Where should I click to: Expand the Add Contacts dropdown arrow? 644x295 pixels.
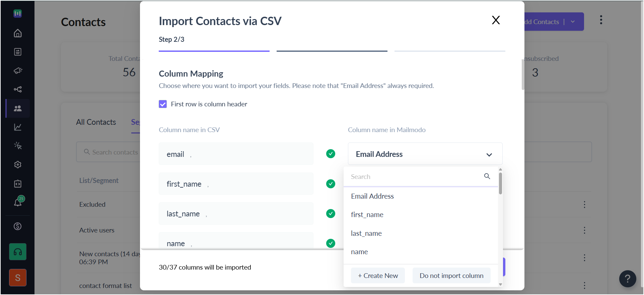(x=573, y=22)
